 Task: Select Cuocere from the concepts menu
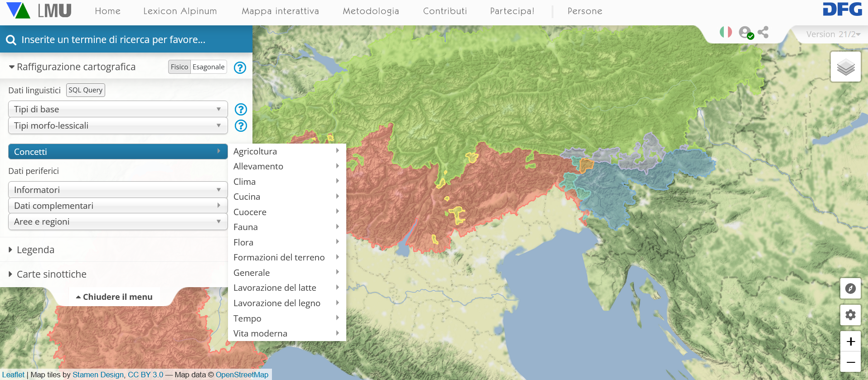point(287,212)
